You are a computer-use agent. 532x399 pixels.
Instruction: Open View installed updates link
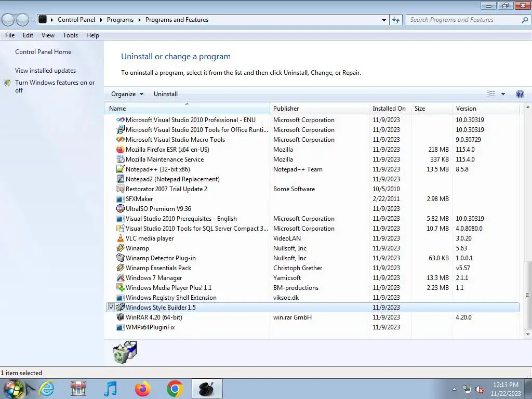click(x=46, y=71)
